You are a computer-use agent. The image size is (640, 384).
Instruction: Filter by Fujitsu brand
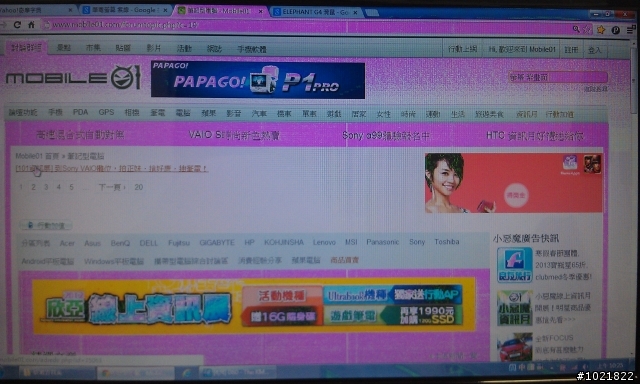(x=179, y=243)
